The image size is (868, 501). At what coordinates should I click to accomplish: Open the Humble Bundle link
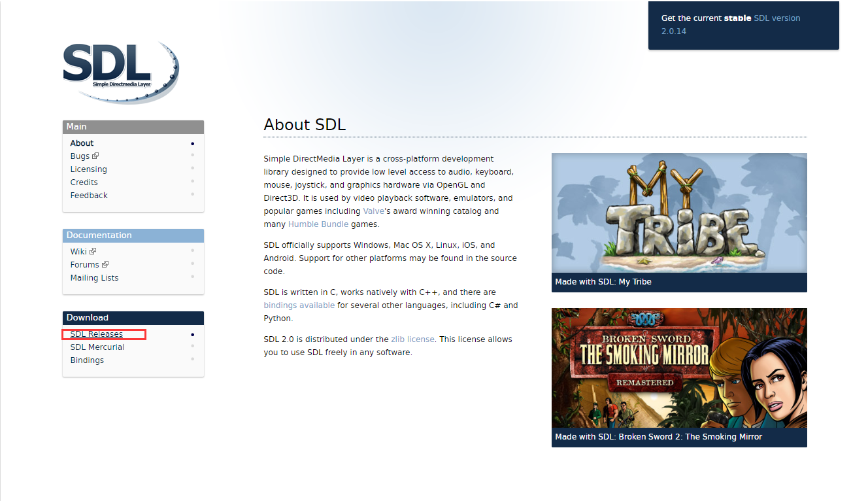[x=318, y=224]
